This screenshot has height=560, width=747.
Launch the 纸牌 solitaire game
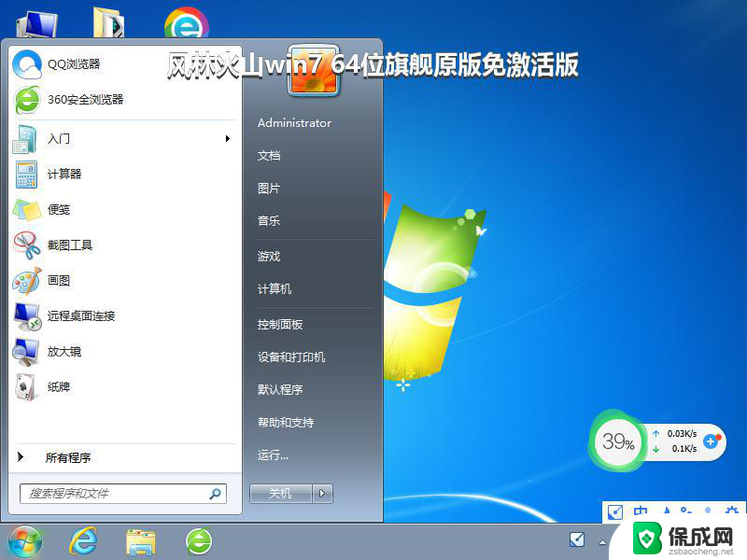pos(123,386)
